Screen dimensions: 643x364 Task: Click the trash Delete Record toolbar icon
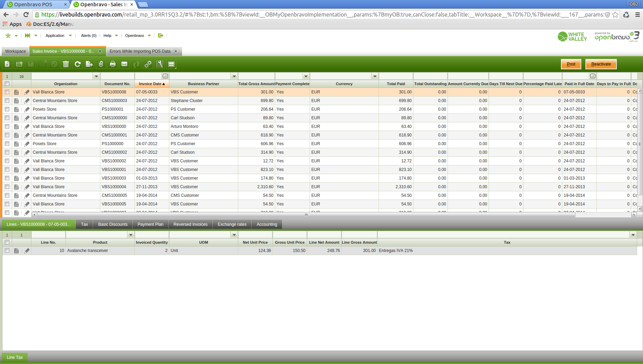[x=66, y=64]
